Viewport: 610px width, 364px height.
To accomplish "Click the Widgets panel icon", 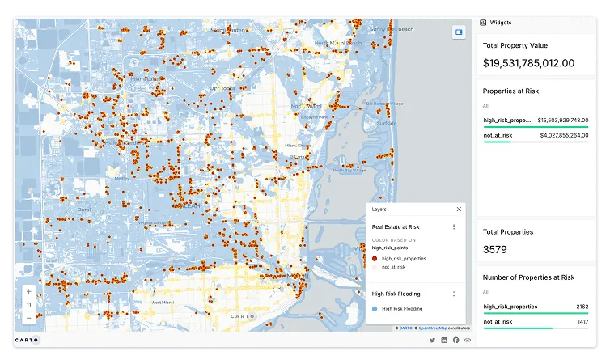I will click(x=483, y=23).
